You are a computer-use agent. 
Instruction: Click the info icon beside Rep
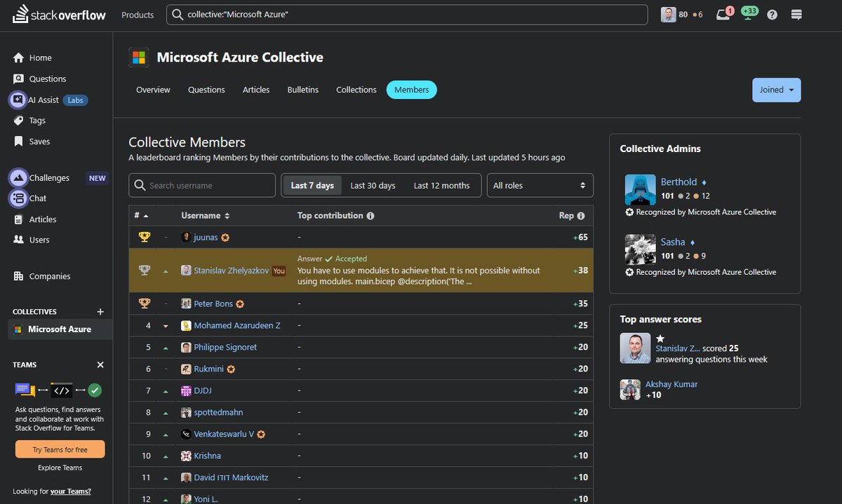pyautogui.click(x=581, y=216)
